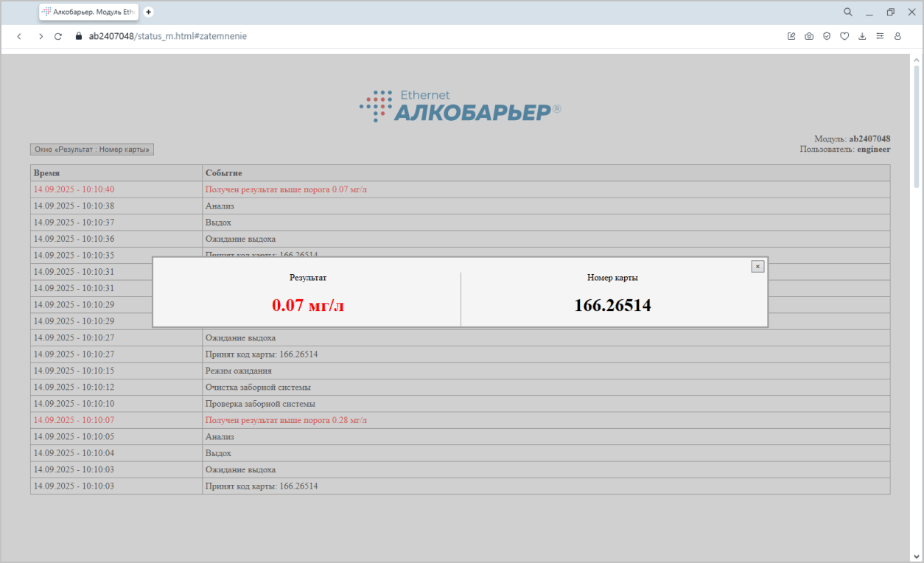924x563 pixels.
Task: Click the Выдох event at 10:10:37
Action: (218, 223)
